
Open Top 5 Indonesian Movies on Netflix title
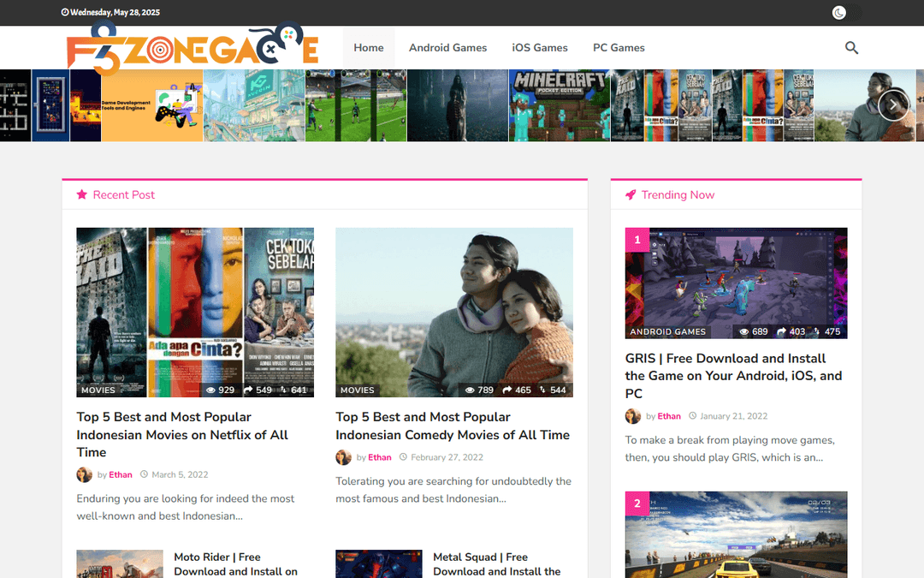click(182, 435)
